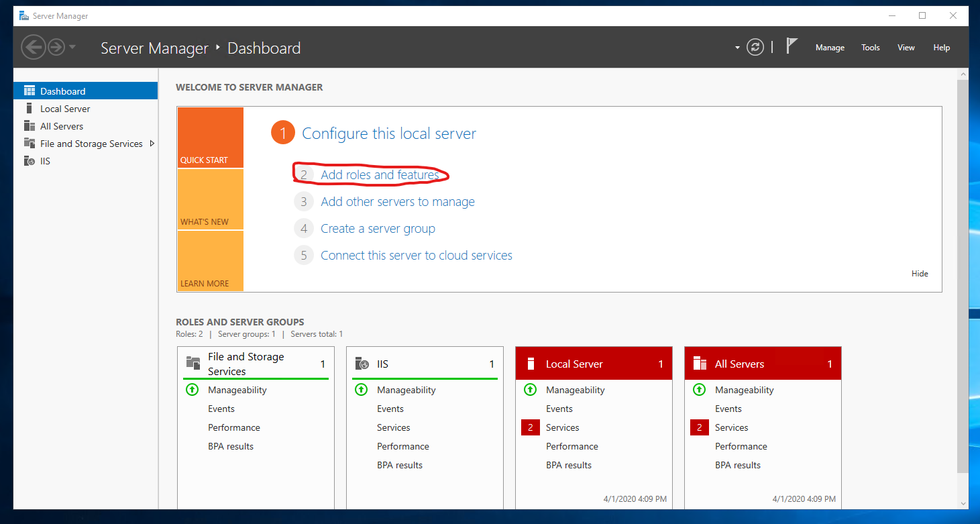Click Create a server group link
This screenshot has width=980, height=524.
click(x=378, y=229)
